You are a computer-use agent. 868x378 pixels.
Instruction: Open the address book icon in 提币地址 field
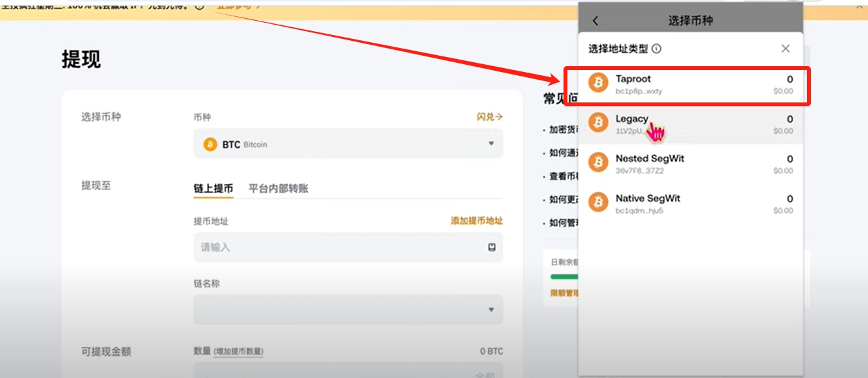pyautogui.click(x=492, y=247)
